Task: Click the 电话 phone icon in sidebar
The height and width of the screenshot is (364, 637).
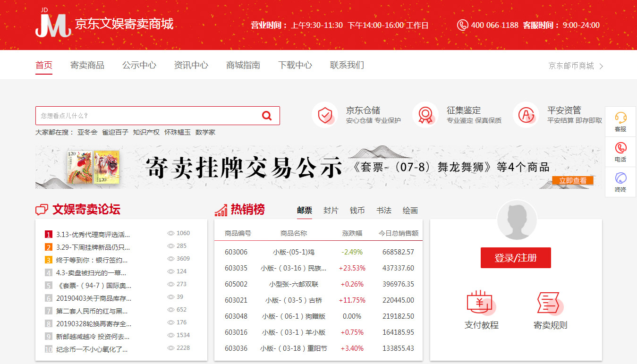Action: click(620, 148)
